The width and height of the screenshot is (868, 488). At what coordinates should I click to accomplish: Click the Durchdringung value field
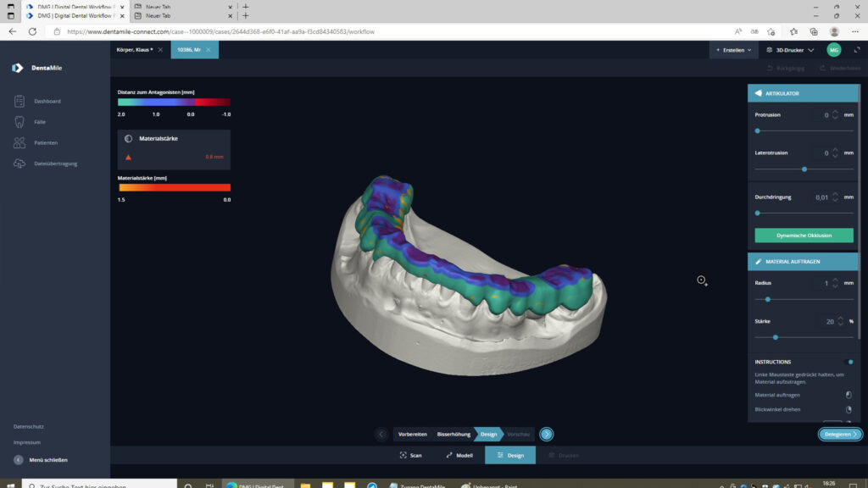[819, 197]
